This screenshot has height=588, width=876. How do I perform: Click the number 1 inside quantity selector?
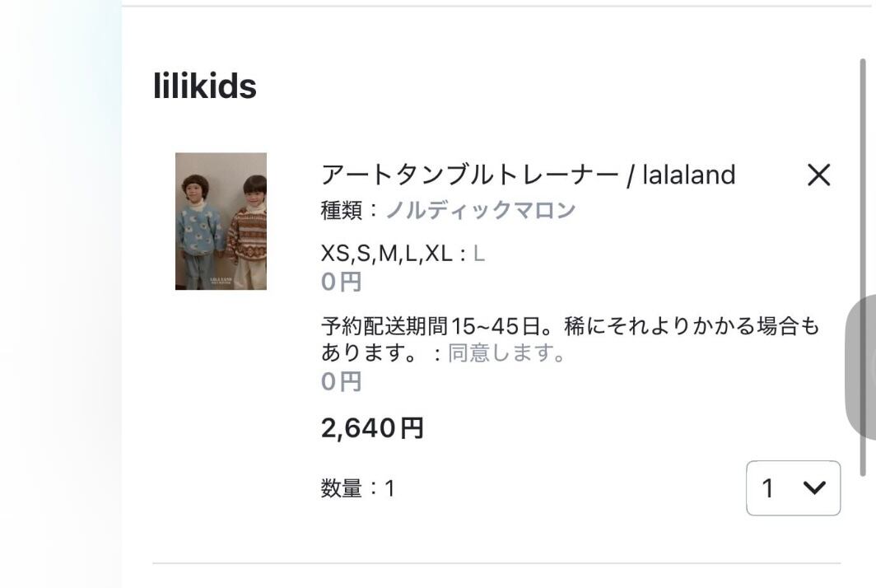tap(767, 488)
